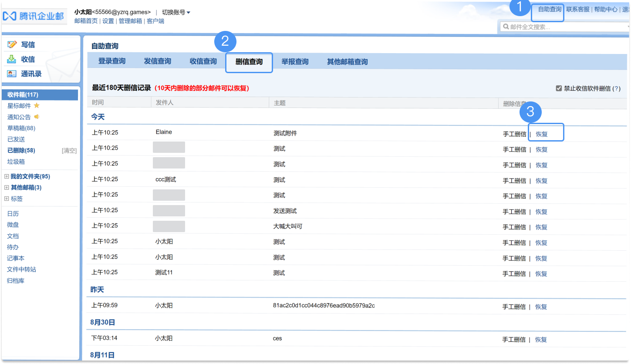The width and height of the screenshot is (631, 364).
Task: Click the 8月11日 group heading
Action: point(102,355)
